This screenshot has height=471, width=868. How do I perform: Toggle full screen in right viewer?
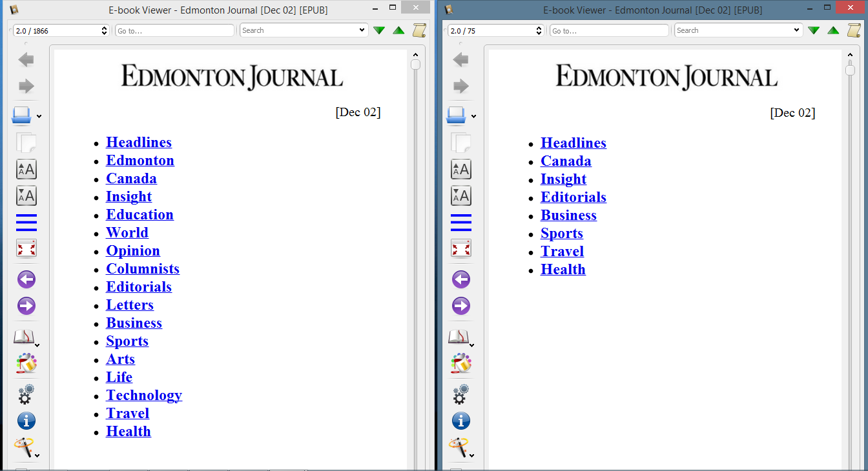point(461,248)
